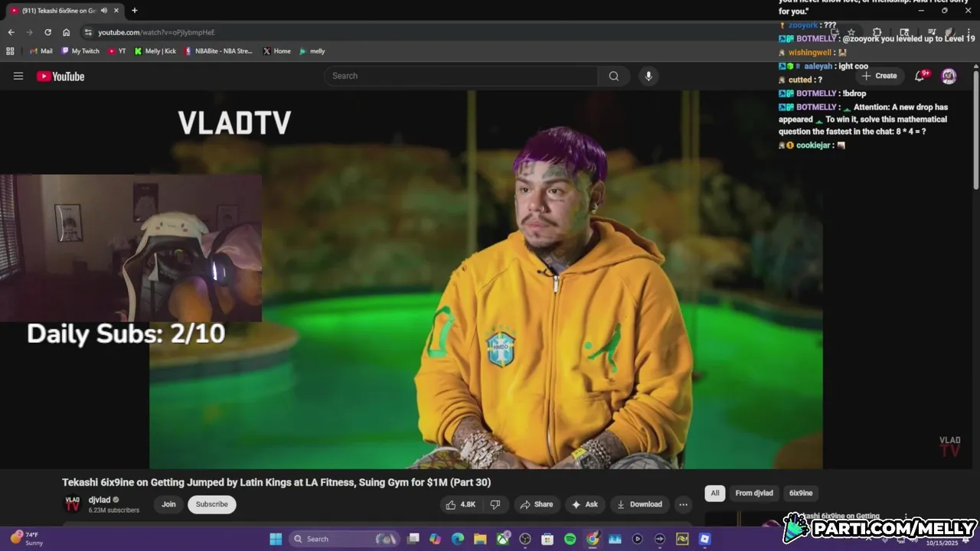Open the YouTube account avatar menu
The image size is (980, 551).
949,76
